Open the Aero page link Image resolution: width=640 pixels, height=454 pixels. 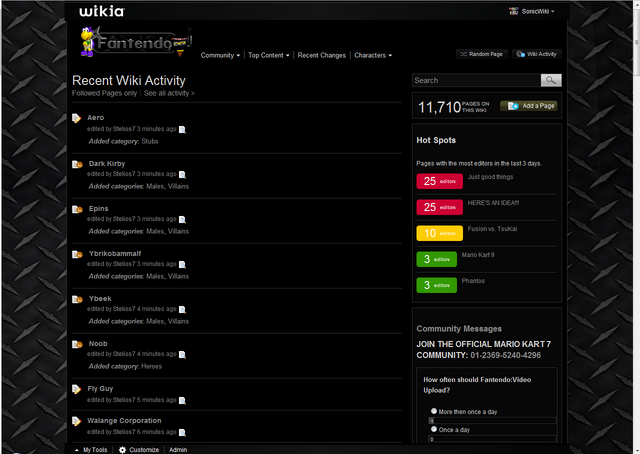click(x=96, y=118)
